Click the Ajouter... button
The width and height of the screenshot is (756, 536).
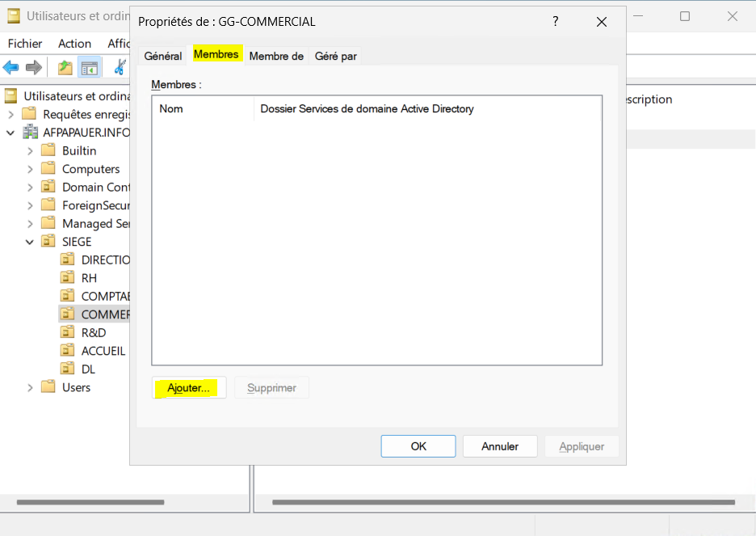pyautogui.click(x=189, y=388)
